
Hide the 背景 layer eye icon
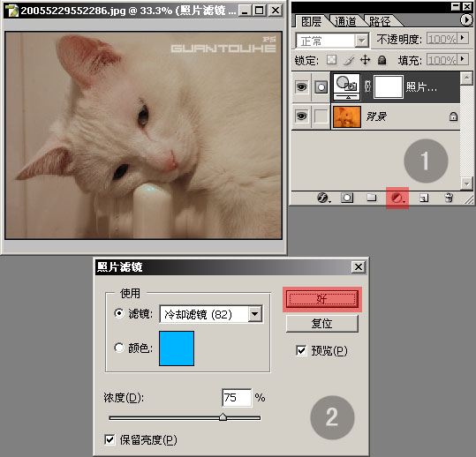coord(301,116)
